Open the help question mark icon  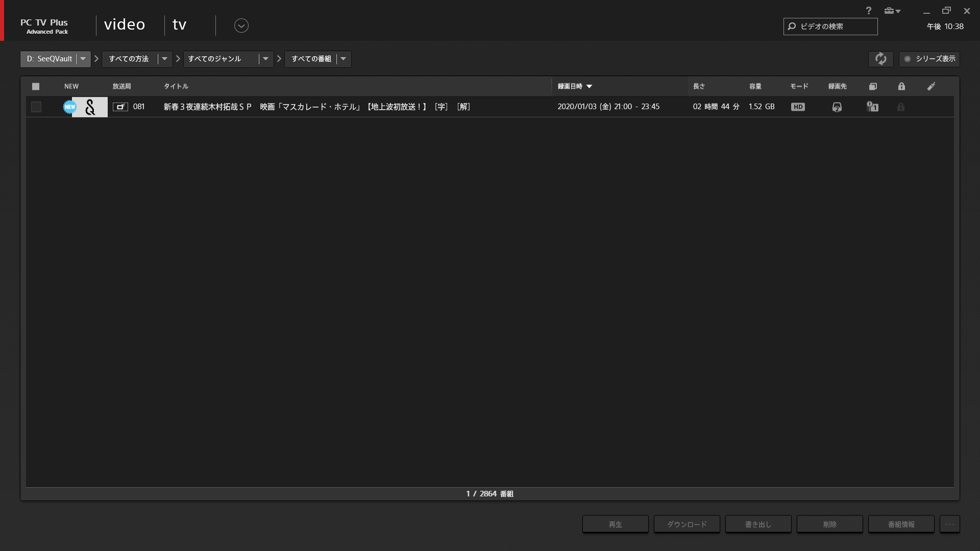868,11
